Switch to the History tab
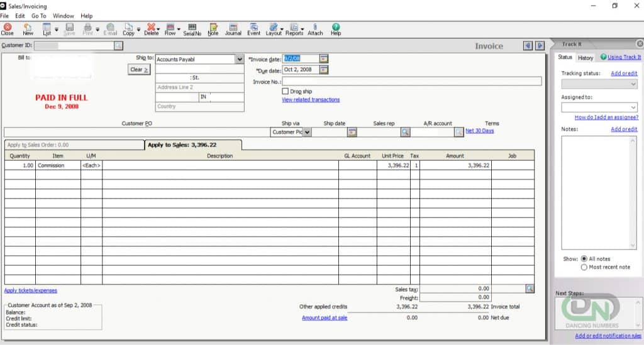 point(586,58)
